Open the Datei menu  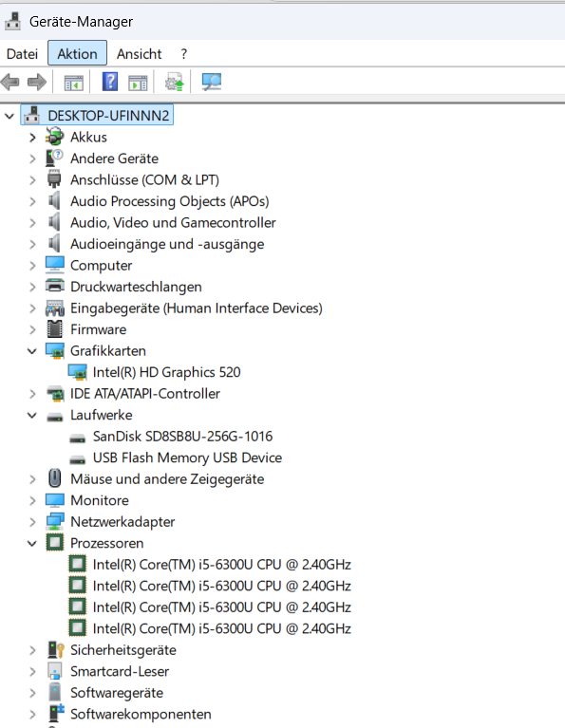click(22, 54)
